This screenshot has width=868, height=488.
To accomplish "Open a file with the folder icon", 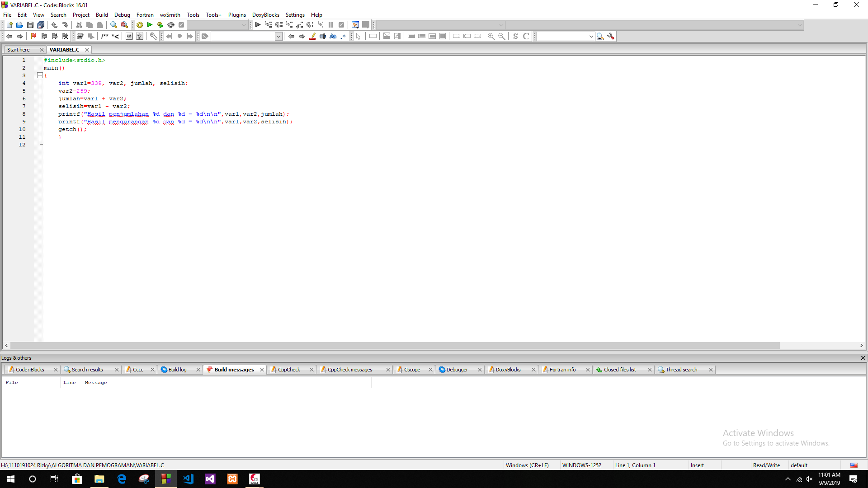I will tap(19, 25).
